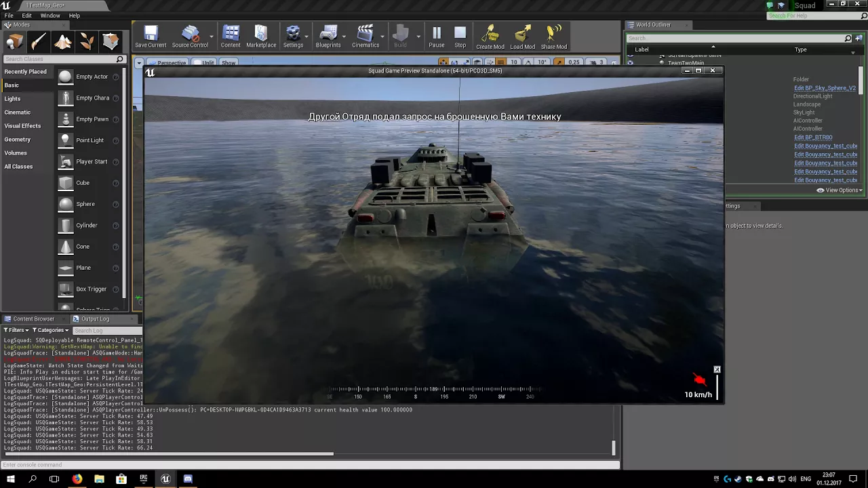Add Cube from the placement list
The width and height of the screenshot is (868, 488).
pyautogui.click(x=89, y=183)
